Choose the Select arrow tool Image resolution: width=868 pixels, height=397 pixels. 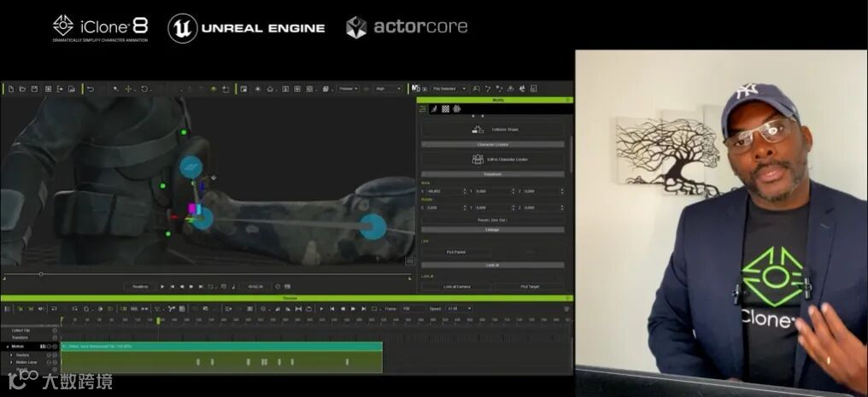point(115,89)
